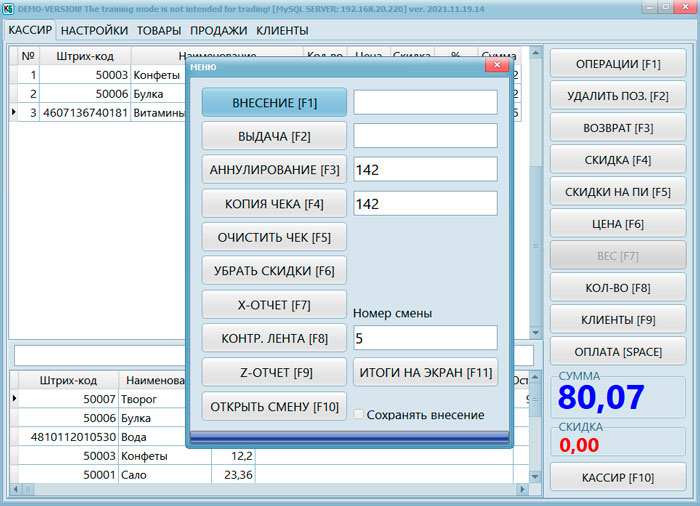Click ОТКРЫТЬ СМЕНУ [F10] button
The image size is (700, 506).
[274, 406]
